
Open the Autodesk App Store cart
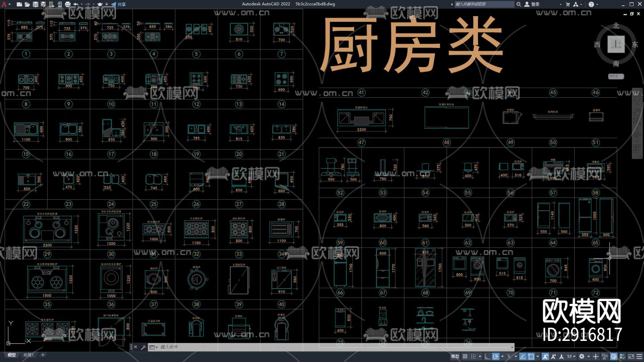[568, 4]
